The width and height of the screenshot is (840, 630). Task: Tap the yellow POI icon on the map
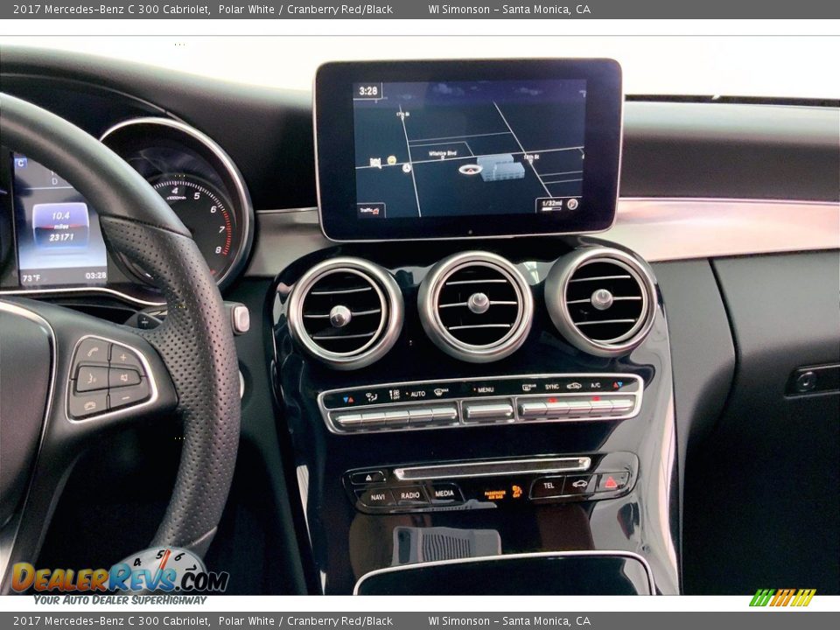(x=392, y=159)
